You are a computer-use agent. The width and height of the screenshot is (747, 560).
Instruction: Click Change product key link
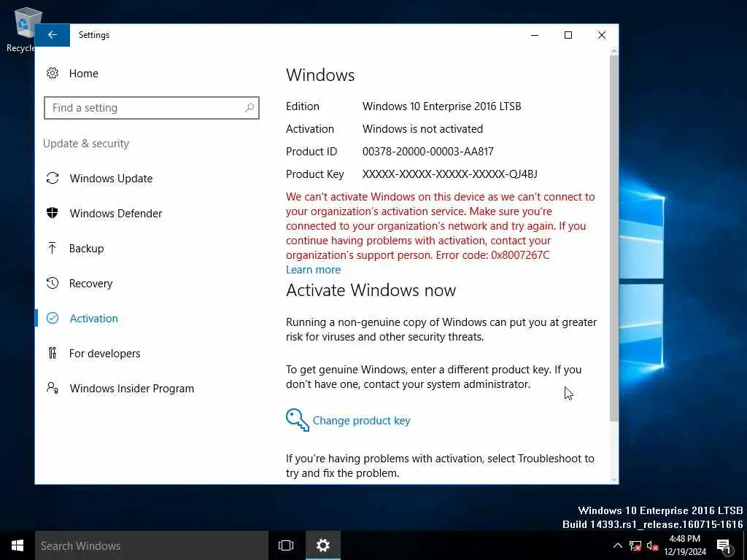(x=361, y=421)
